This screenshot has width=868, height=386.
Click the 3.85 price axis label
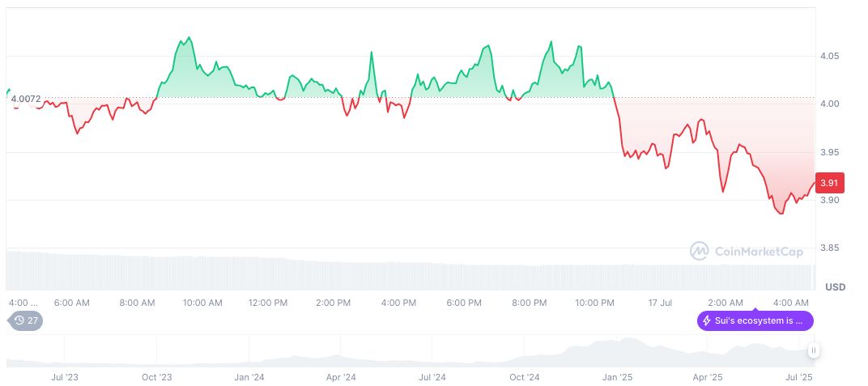click(831, 248)
